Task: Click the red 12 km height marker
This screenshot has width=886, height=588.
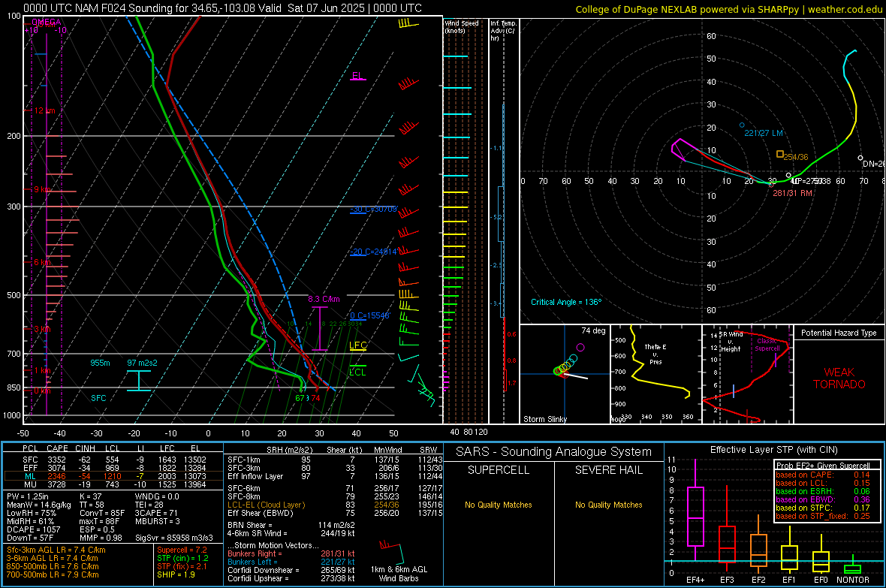Action: pos(44,110)
